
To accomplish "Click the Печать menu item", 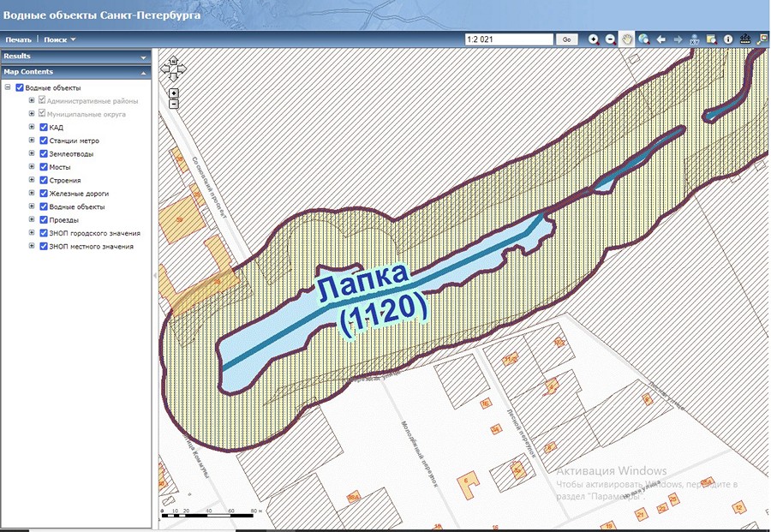I will tap(18, 39).
